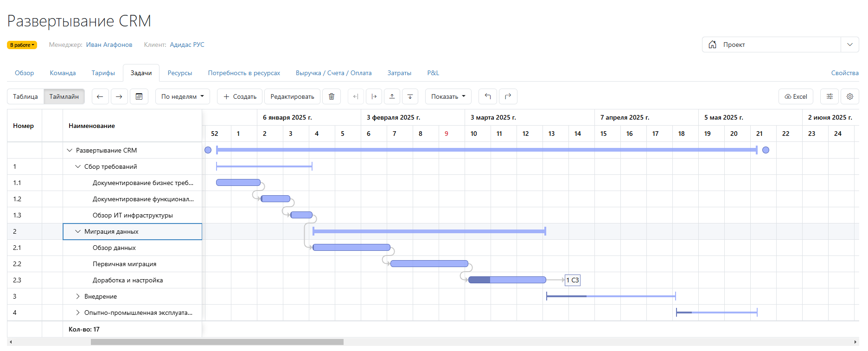Click the right arrow timeline navigation button

click(119, 96)
